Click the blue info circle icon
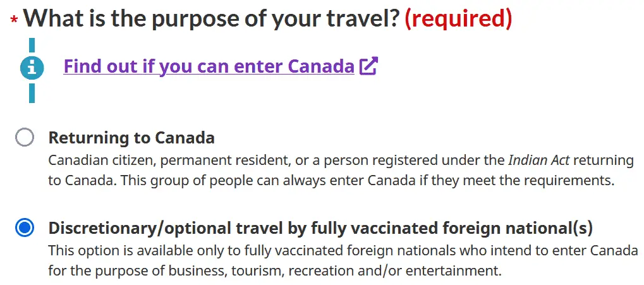The image size is (644, 285). [32, 67]
